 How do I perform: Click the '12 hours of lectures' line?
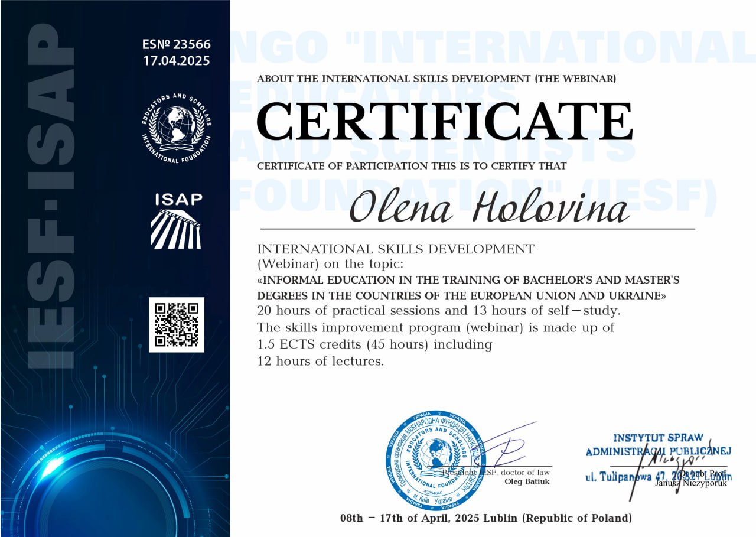pyautogui.click(x=321, y=361)
